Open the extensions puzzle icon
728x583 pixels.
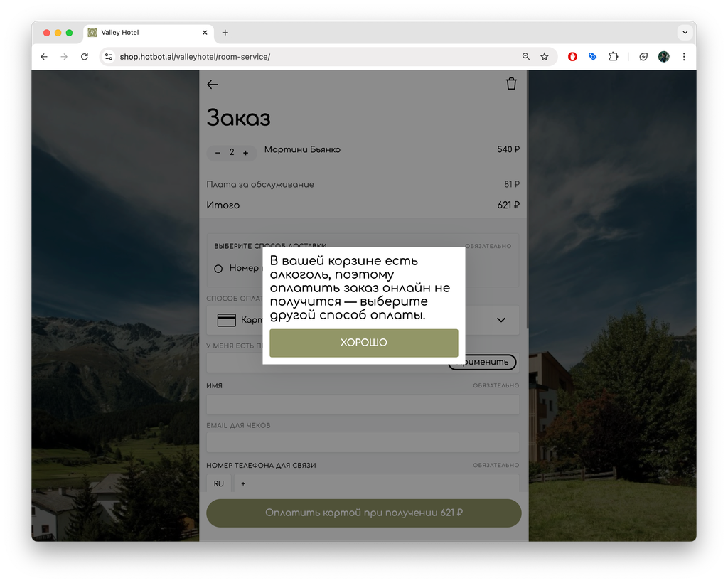pos(614,57)
